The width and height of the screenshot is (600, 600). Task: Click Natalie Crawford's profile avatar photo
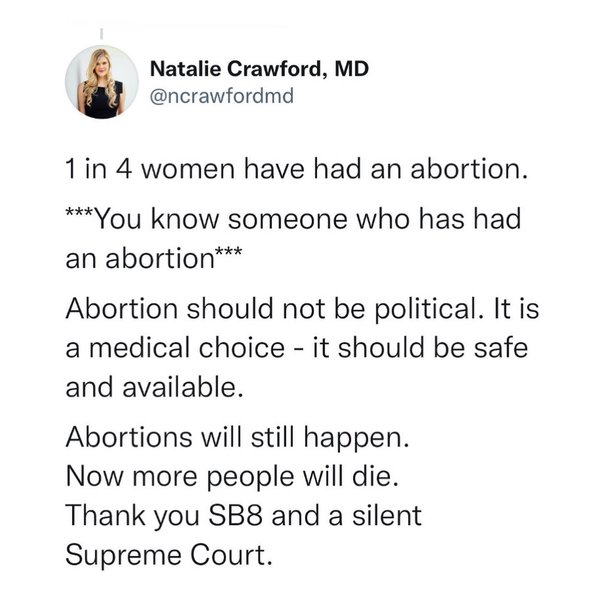pyautogui.click(x=100, y=83)
